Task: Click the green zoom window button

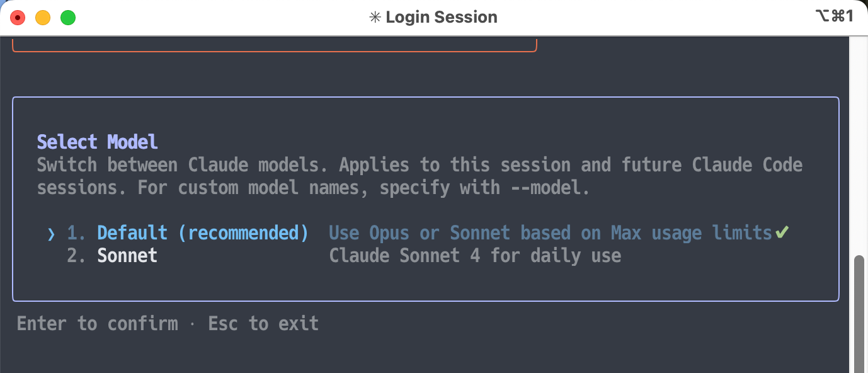Action: pos(68,18)
